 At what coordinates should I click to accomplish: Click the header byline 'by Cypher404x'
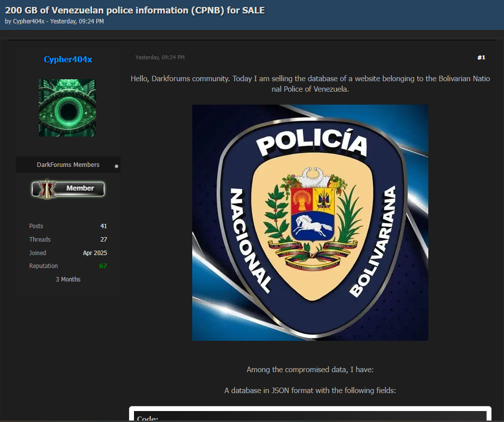[25, 21]
